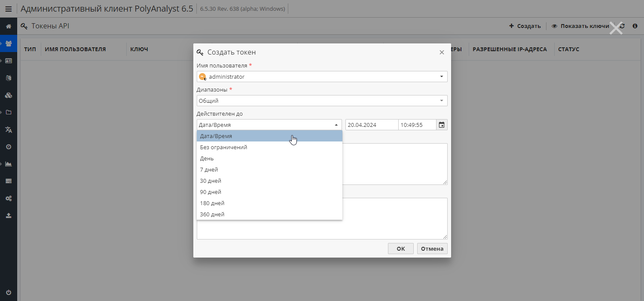The height and width of the screenshot is (301, 644).
Task: Click the version text 6.5.30 Rev. 638
Action: click(242, 9)
